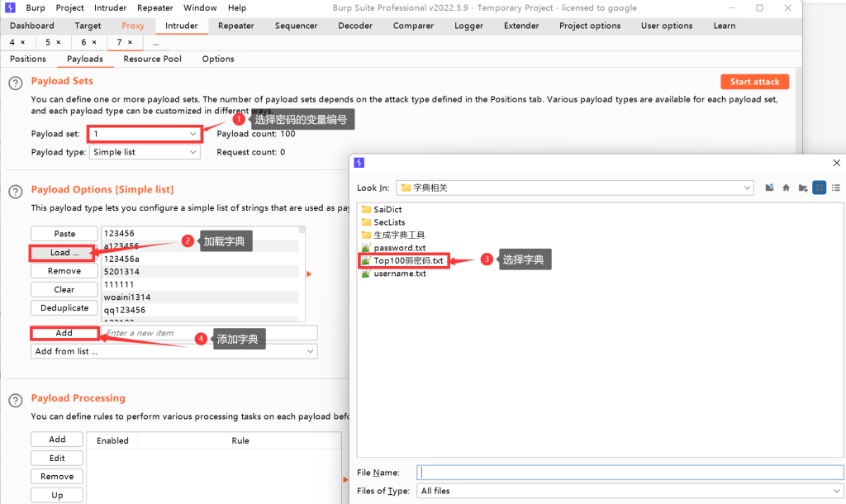Click Remove in Payload Options
The width and height of the screenshot is (846, 504).
(64, 271)
